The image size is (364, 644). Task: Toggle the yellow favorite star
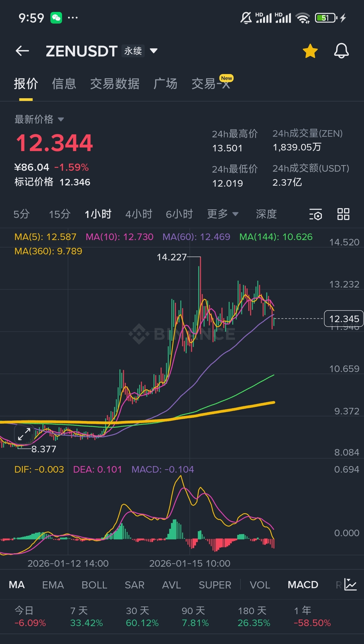310,51
